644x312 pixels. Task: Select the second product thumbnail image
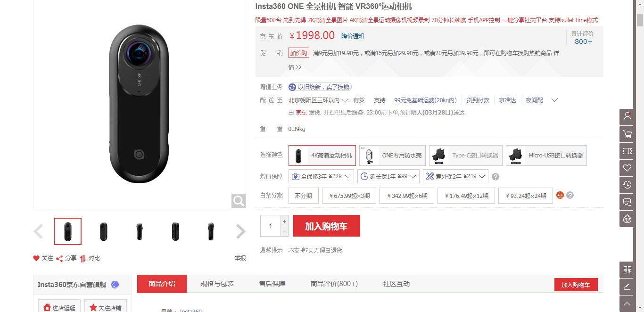tap(104, 231)
